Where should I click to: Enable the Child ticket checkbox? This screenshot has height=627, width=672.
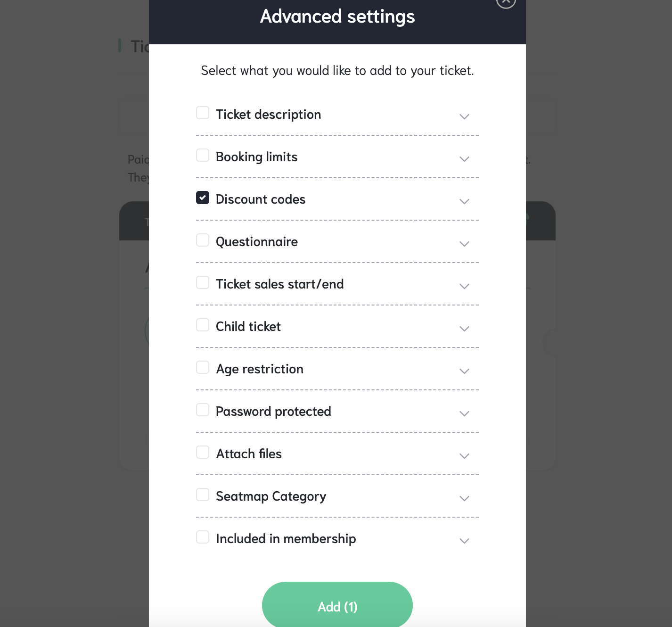203,325
